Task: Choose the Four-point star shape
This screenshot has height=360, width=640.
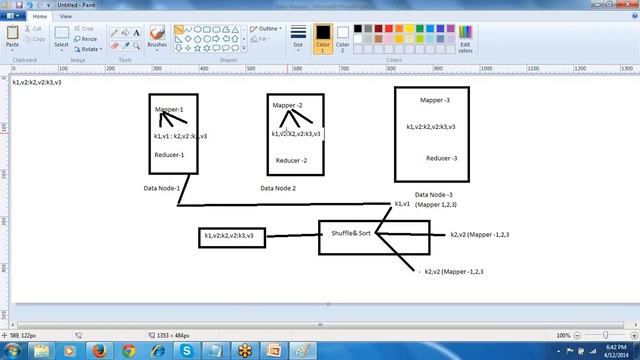Action: click(x=188, y=48)
